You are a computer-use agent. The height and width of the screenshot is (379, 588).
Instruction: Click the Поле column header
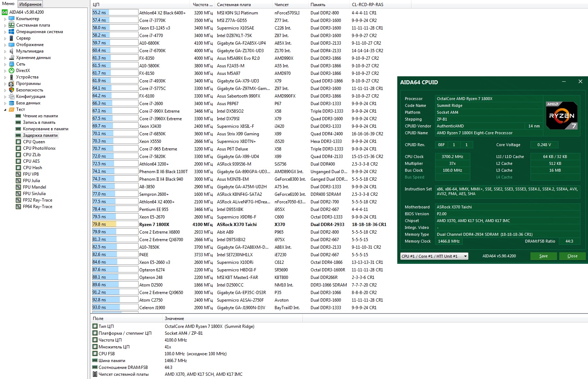(x=126, y=319)
